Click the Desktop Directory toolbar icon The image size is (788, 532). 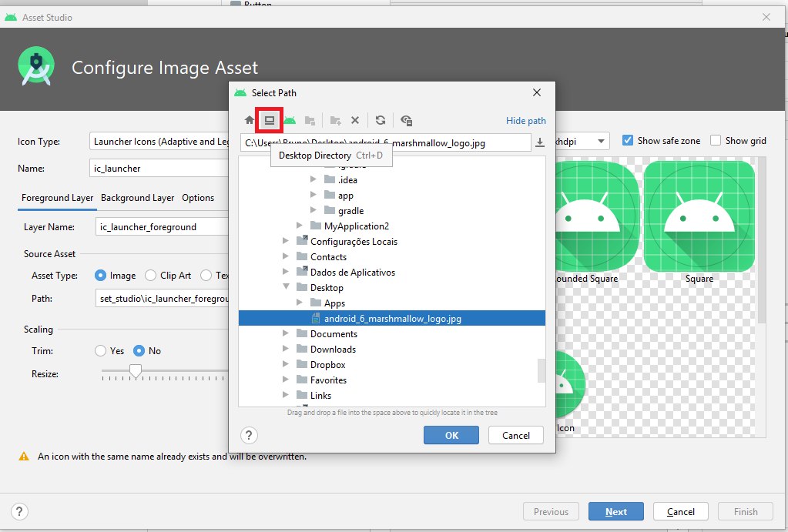[269, 120]
